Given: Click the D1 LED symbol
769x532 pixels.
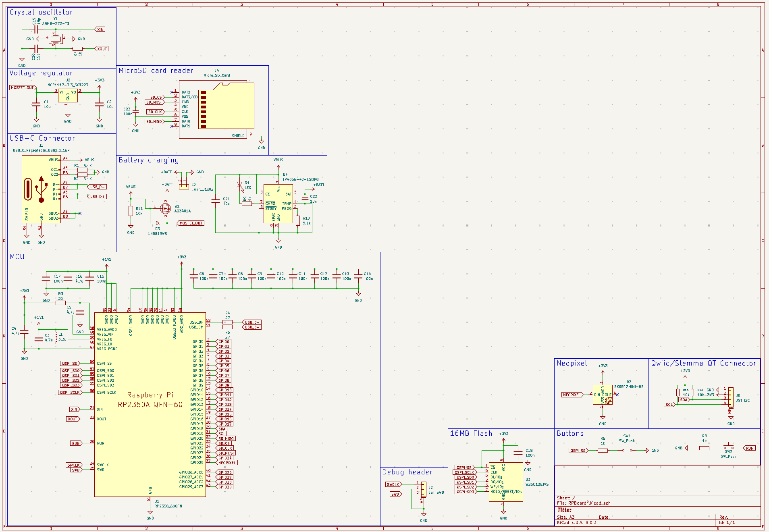Looking at the screenshot, I should (240, 185).
